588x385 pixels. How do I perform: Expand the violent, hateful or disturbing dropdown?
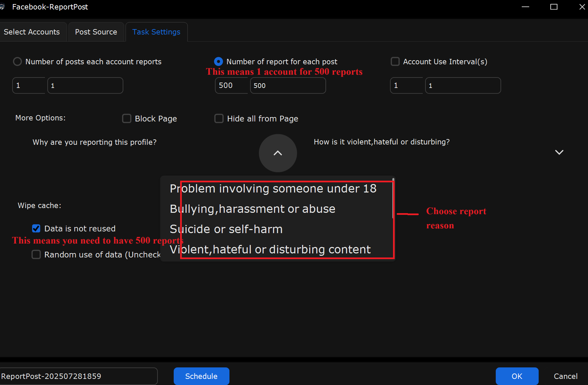[559, 152]
